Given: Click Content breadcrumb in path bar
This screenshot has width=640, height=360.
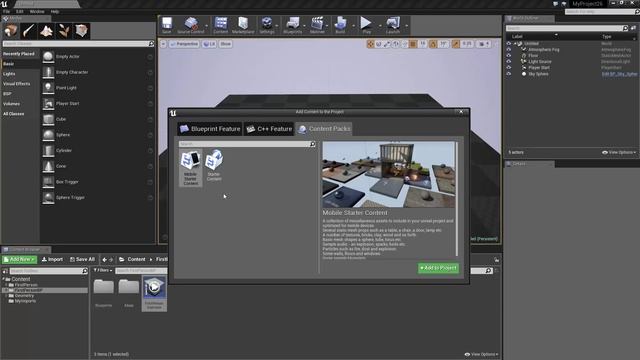Looking at the screenshot, I should [136, 259].
